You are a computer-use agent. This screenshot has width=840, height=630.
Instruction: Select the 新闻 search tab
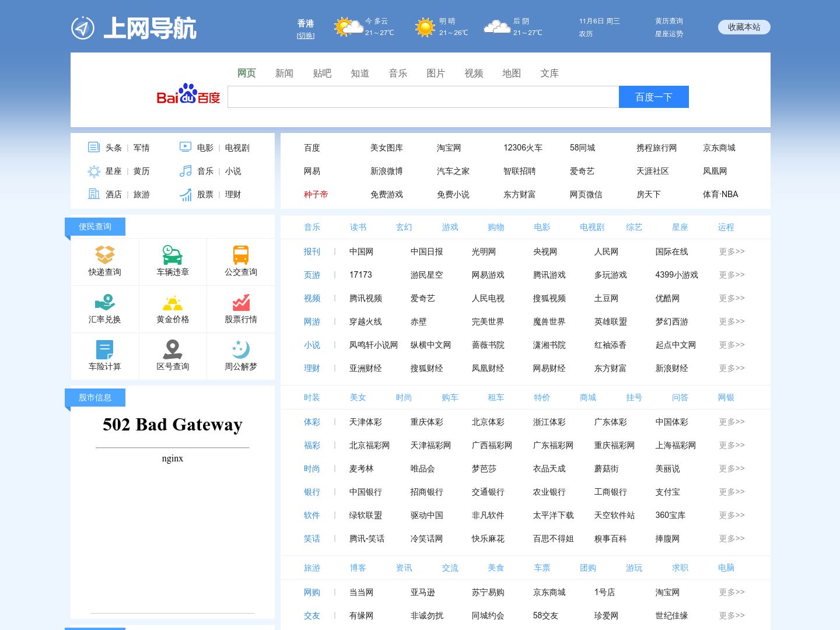[x=285, y=73]
